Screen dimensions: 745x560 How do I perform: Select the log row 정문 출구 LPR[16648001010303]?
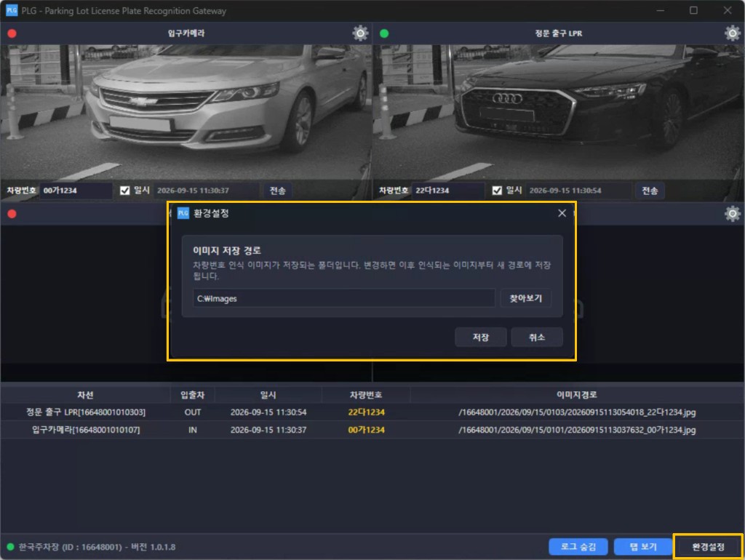(372, 412)
